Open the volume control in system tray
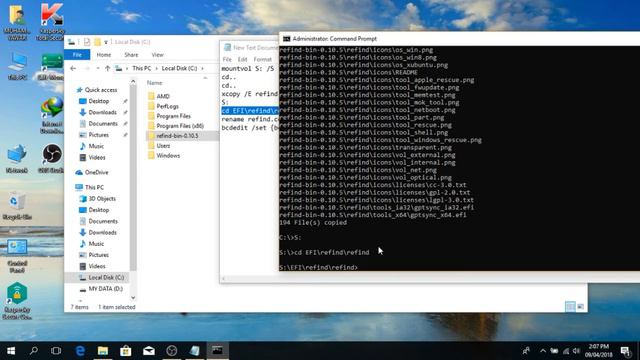 (x=576, y=351)
